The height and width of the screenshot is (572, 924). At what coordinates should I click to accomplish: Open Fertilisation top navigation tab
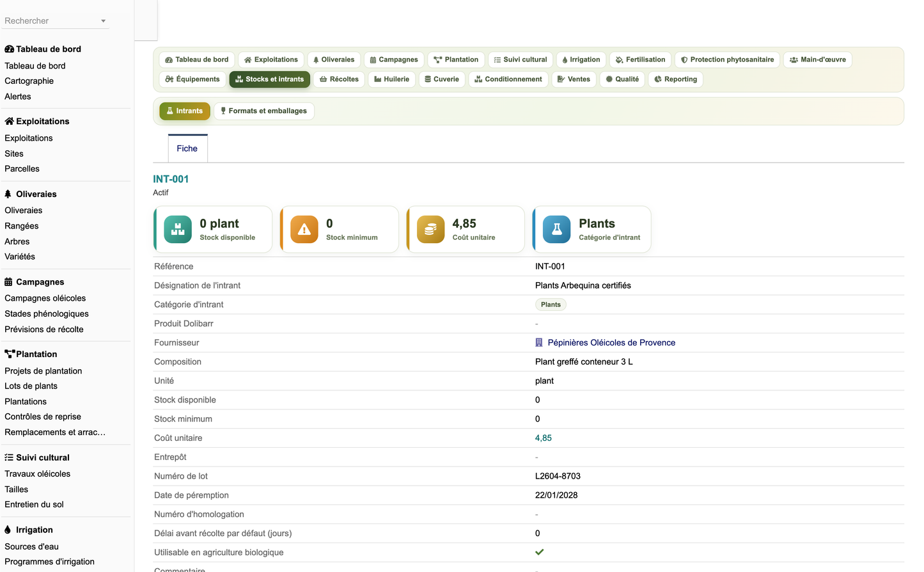pyautogui.click(x=640, y=60)
